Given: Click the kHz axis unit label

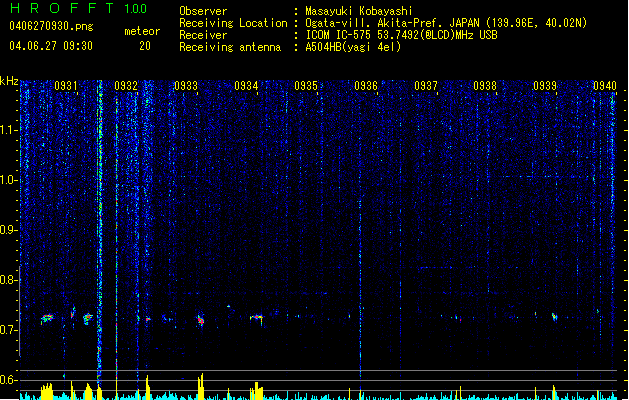Looking at the screenshot, I should click(9, 81).
